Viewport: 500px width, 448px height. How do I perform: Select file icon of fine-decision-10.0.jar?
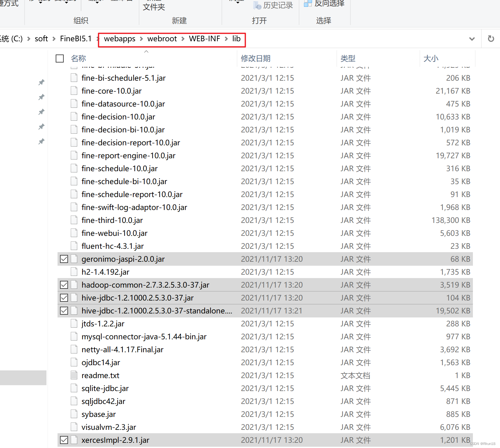pos(74,117)
